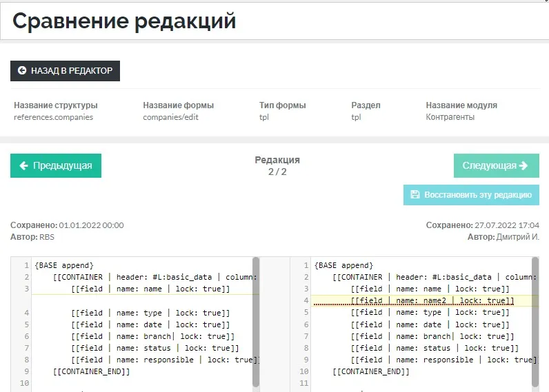Click 'name: responsible' line in left pane
Image resolution: width=549 pixels, height=392 pixels.
coord(164,360)
